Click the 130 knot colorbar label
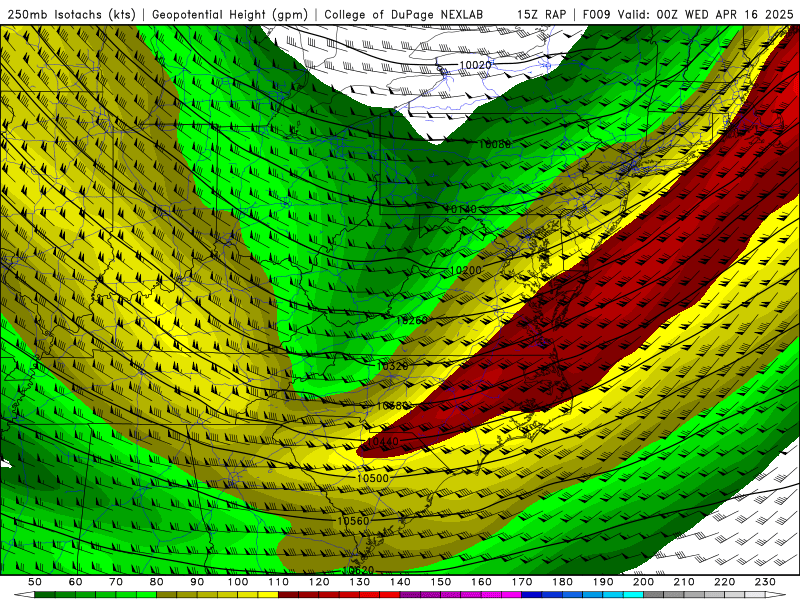 pyautogui.click(x=360, y=582)
